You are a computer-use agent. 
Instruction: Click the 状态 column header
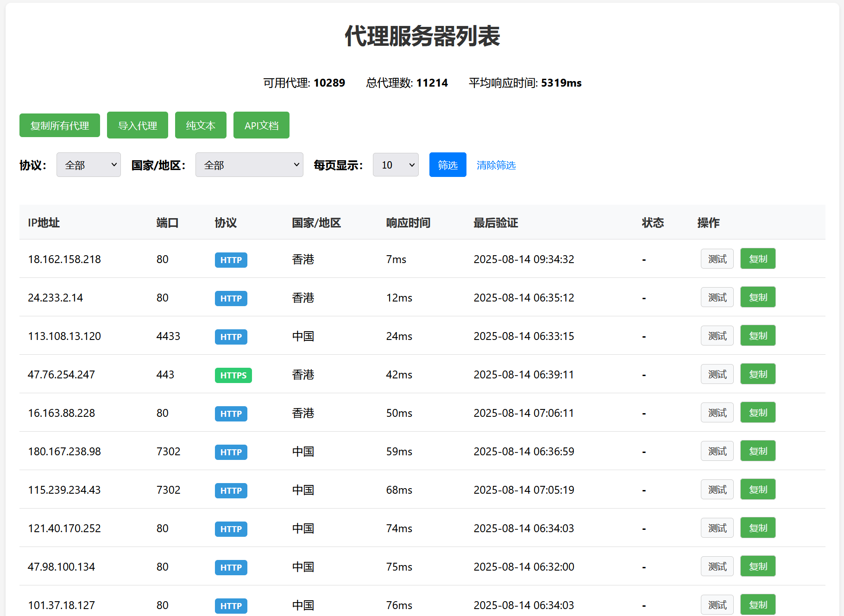click(x=653, y=223)
